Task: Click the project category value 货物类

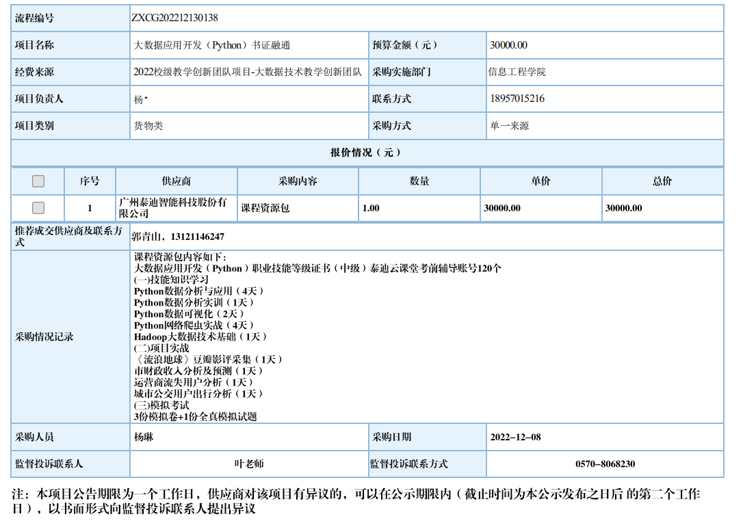Action: pos(148,126)
